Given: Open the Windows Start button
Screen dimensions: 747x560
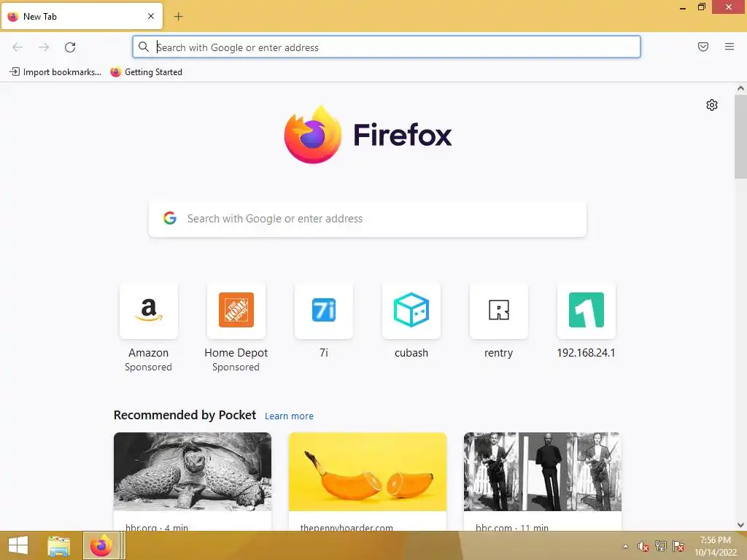Looking at the screenshot, I should [x=18, y=545].
